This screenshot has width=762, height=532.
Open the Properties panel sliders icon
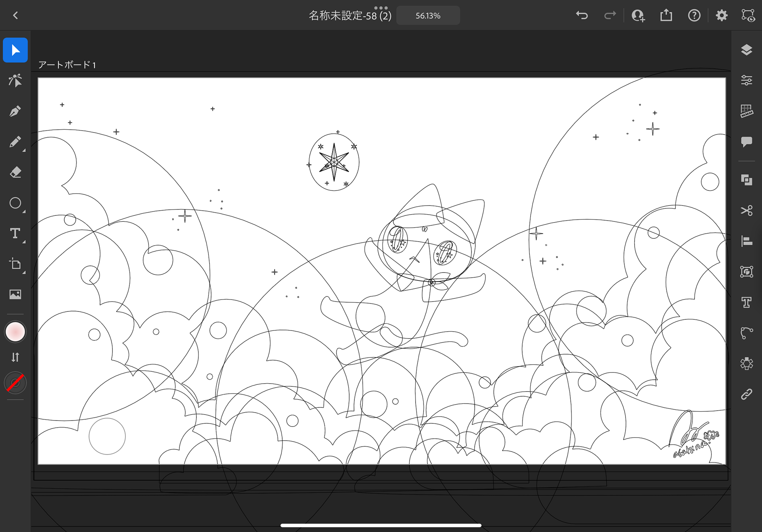click(747, 81)
